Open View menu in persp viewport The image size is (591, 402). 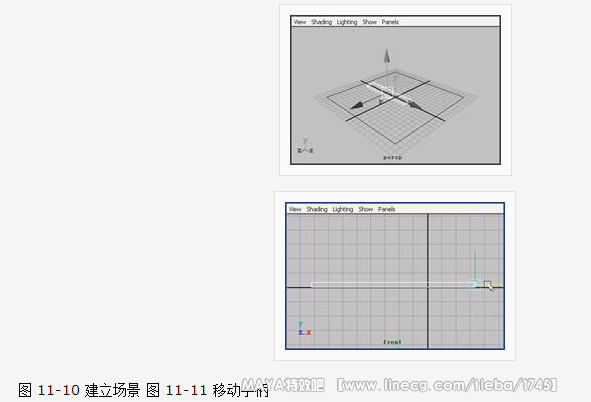(x=300, y=22)
